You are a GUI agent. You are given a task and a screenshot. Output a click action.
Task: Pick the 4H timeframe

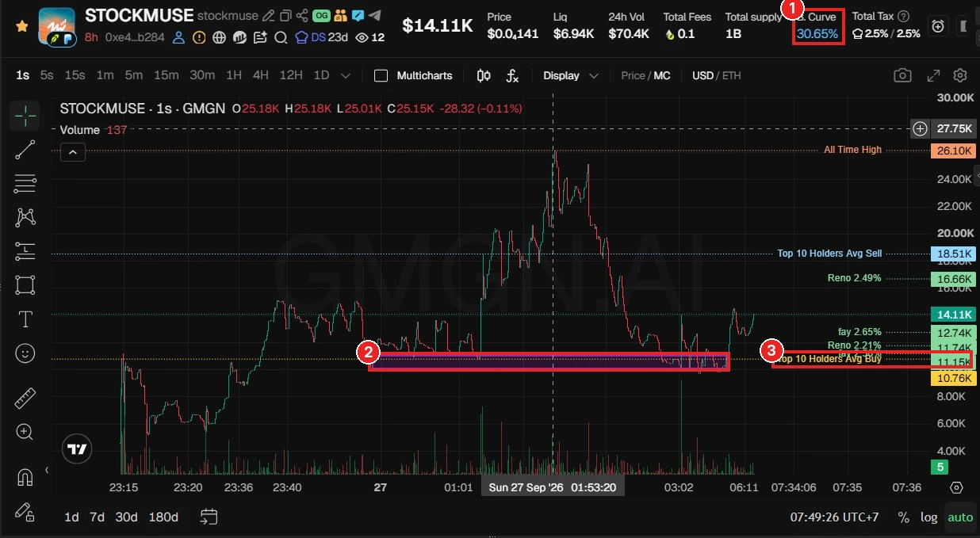tap(260, 75)
